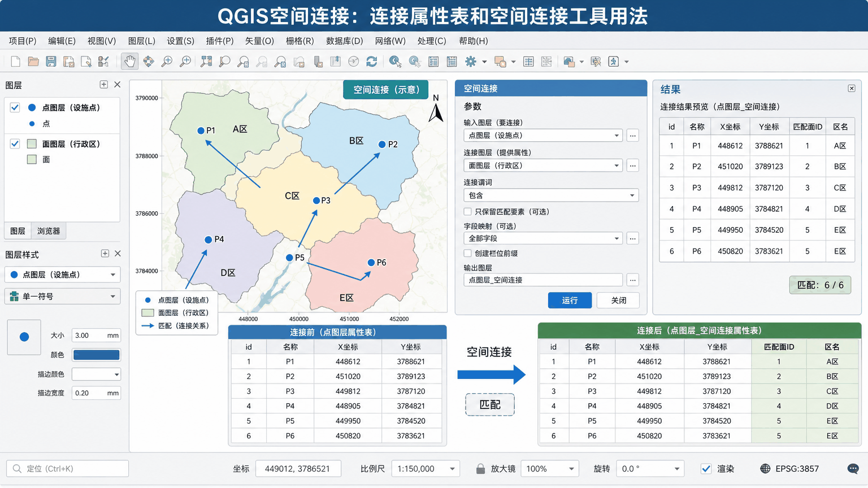Click the 匹配: 6 / 6 badge

pyautogui.click(x=820, y=285)
